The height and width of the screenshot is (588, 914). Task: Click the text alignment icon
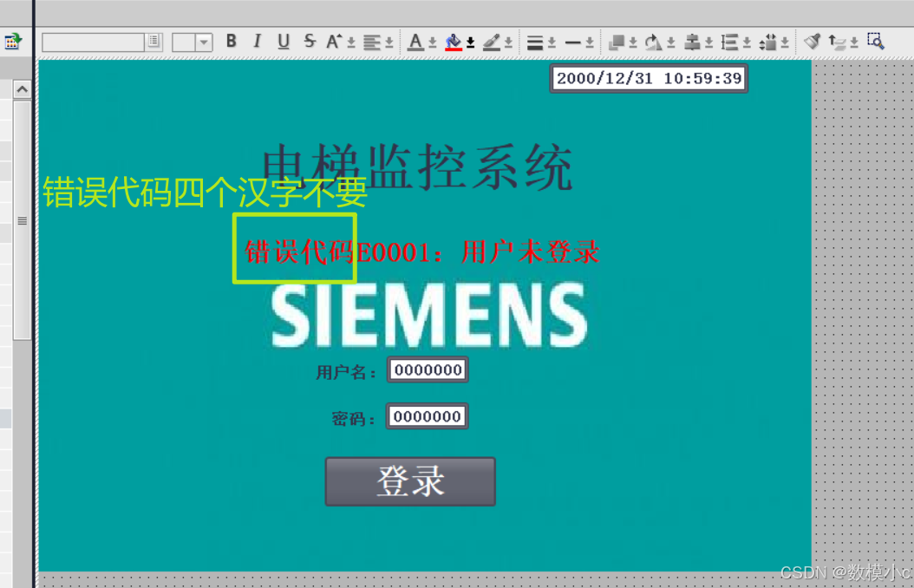point(371,42)
